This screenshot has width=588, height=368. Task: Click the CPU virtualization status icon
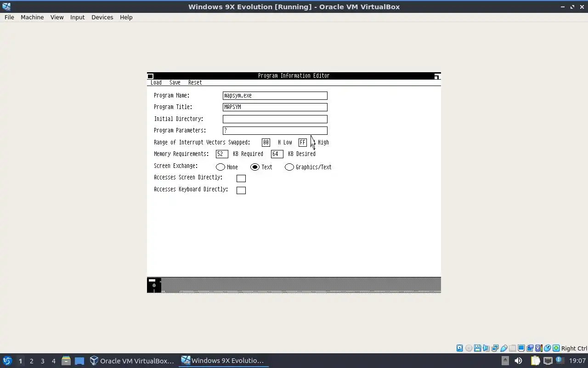tap(539, 348)
